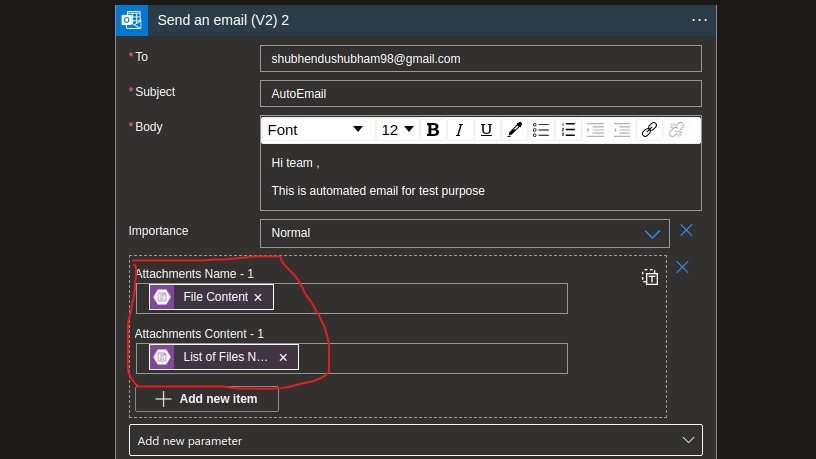The width and height of the screenshot is (816, 459).
Task: Expand Add new parameter dropdown
Action: [416, 440]
